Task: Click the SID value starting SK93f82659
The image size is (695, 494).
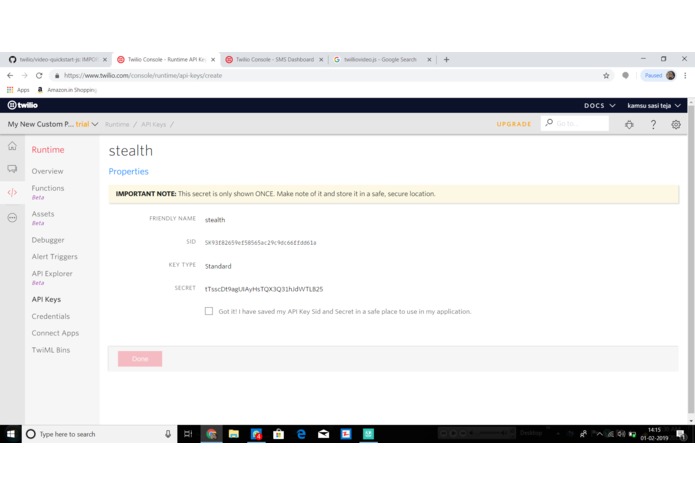Action: point(260,243)
